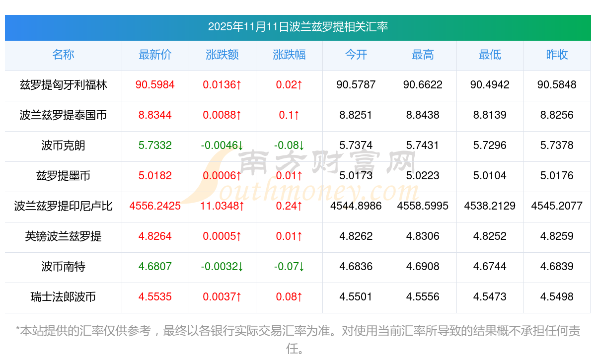Select low value 4.5473
This screenshot has height=364, width=596.
(x=490, y=297)
